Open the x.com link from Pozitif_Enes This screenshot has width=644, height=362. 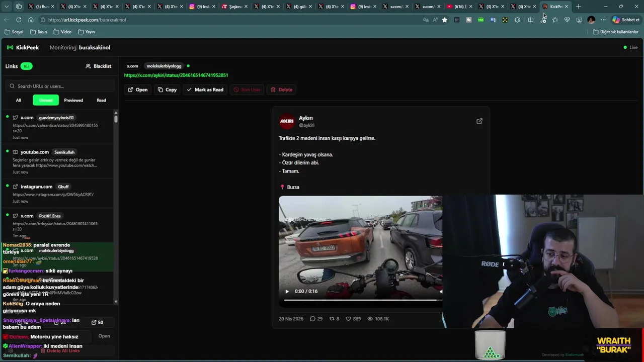tap(57, 225)
